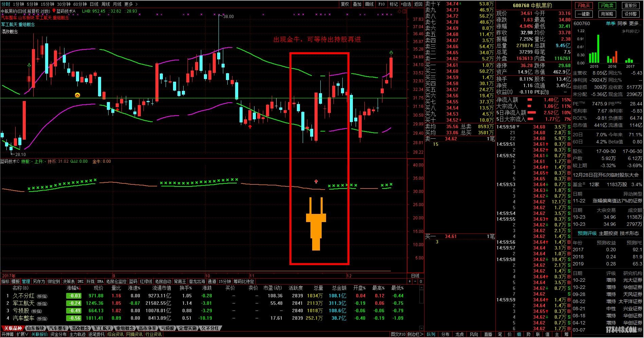Switch to the 分时 intraday view
644x338 pixels.
pos(5,4)
